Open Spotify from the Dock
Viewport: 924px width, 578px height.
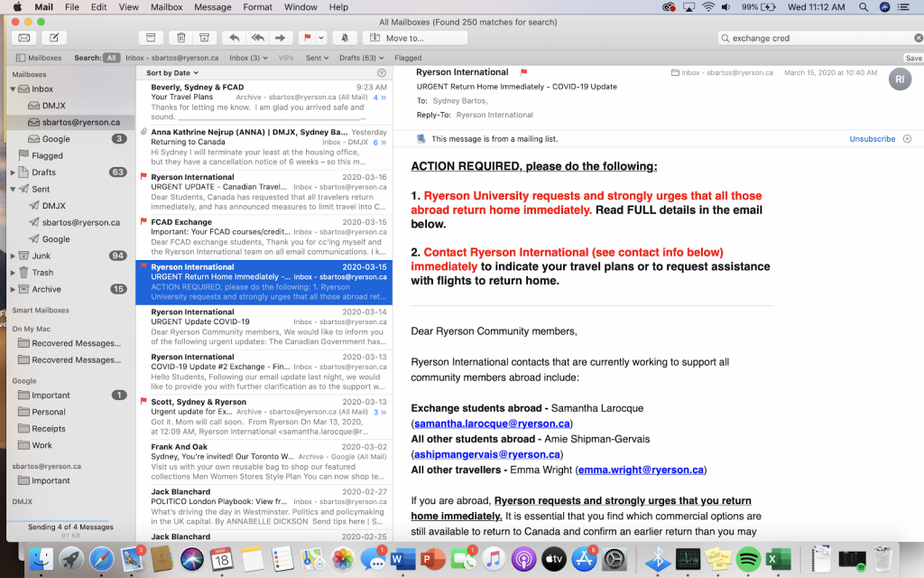748,558
